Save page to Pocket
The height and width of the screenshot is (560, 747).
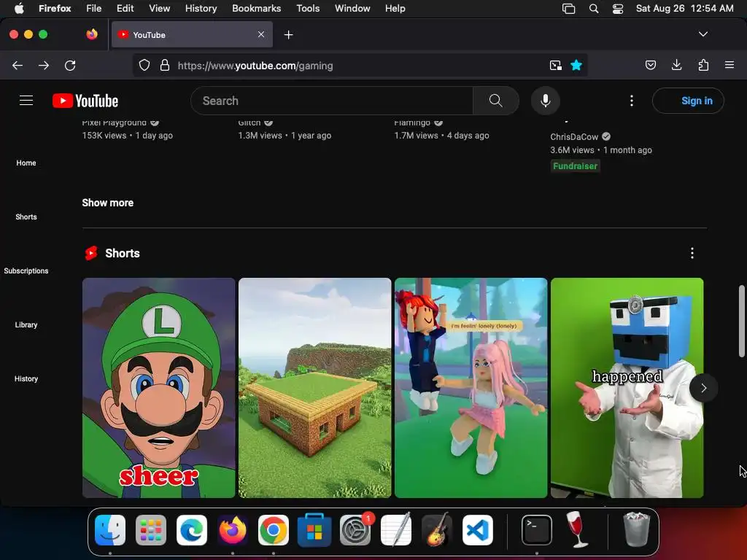click(651, 65)
